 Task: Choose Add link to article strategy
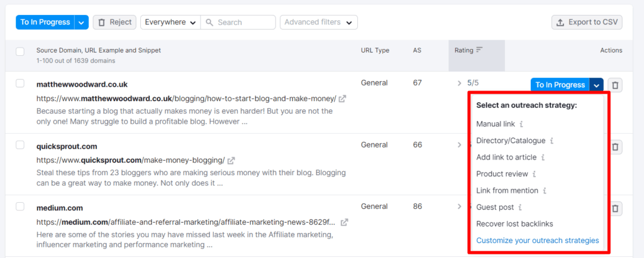(506, 157)
